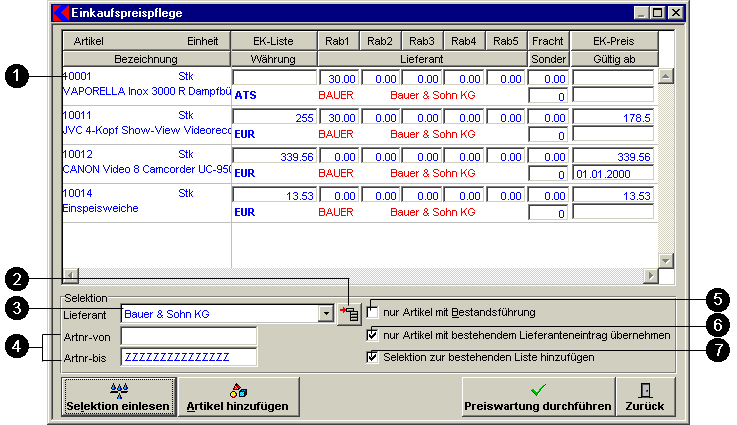
Task: Click the vertical scrollbar up arrow
Action: point(666,76)
